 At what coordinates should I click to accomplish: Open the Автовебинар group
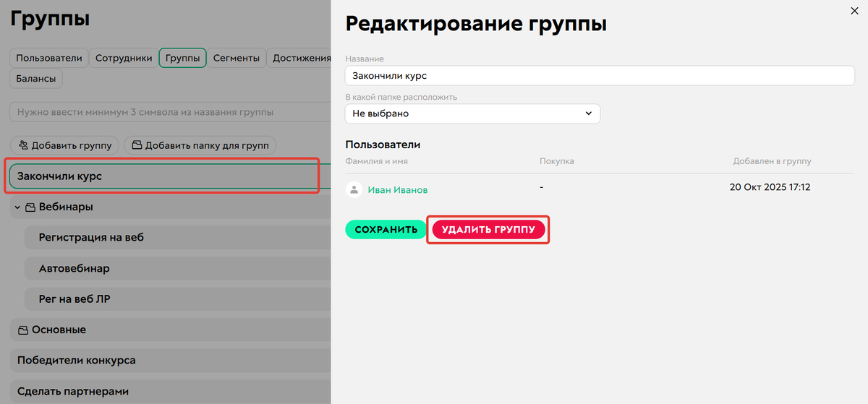177,268
